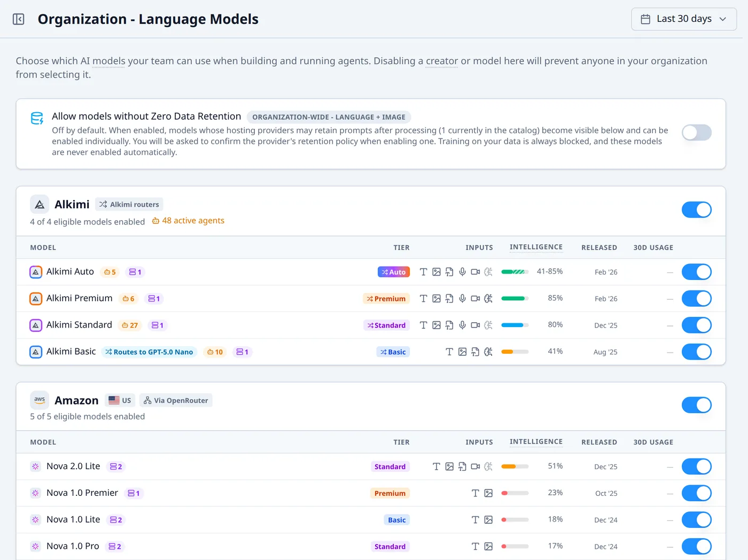Click the video input icon on Alkimi Premium
Screen dimensions: 748x560
[x=476, y=299]
